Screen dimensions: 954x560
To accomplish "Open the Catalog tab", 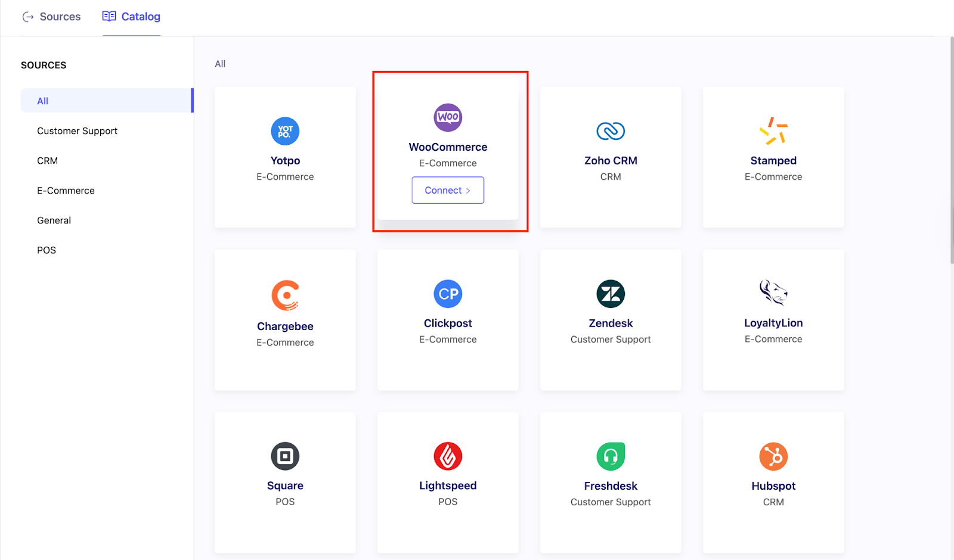I will point(131,17).
